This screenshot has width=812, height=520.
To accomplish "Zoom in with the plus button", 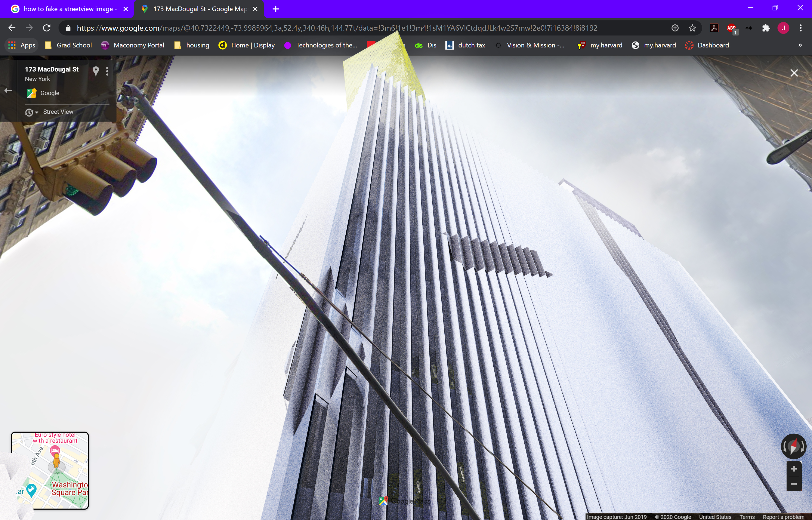I will [794, 469].
